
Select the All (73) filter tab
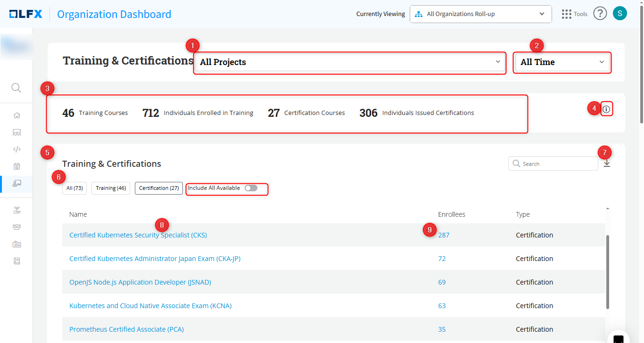[x=74, y=188]
